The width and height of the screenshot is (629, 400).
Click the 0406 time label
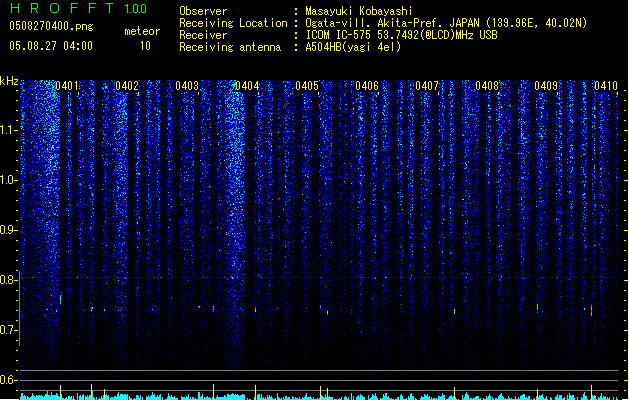(367, 86)
